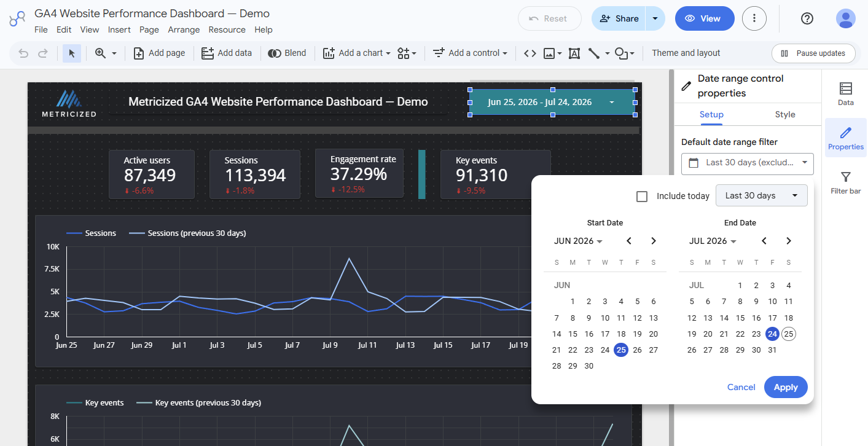868x446 pixels.
Task: Open the Filter bar panel
Action: pyautogui.click(x=846, y=182)
